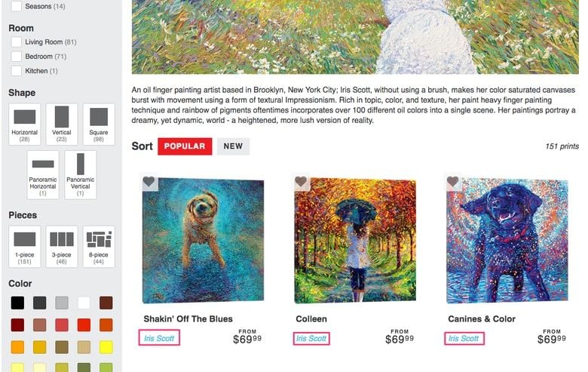The width and height of the screenshot is (588, 372).
Task: Choose the Square shape filter
Action: (99, 125)
